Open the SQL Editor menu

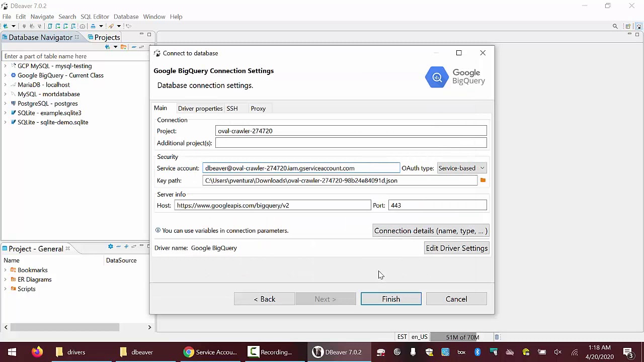95,17
